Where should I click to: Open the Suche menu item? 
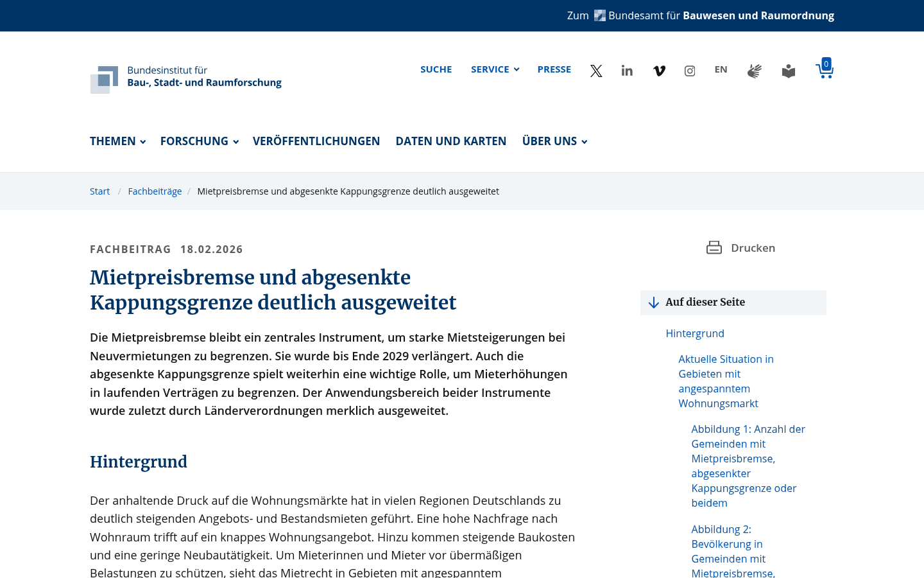pyautogui.click(x=436, y=69)
